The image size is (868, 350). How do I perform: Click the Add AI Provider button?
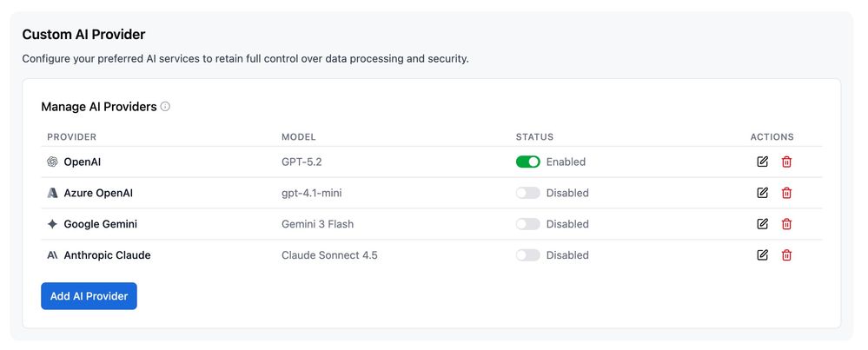89,296
